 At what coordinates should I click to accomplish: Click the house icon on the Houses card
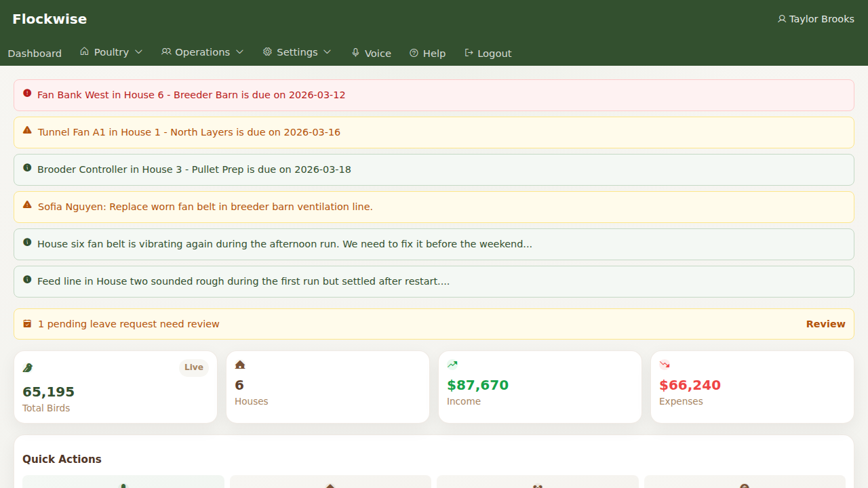pos(239,365)
